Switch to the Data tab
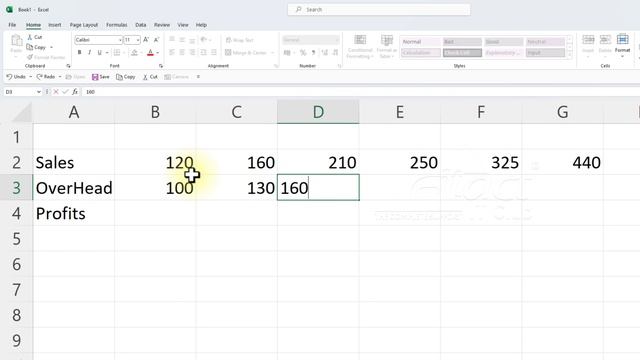Viewport: 640px width, 360px height. (x=141, y=25)
